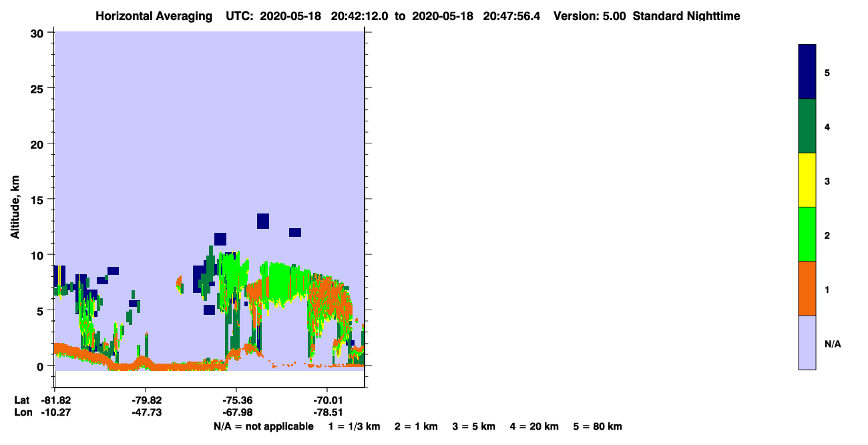Click the longitude value -47.73
This screenshot has height=445, width=868.
[146, 412]
